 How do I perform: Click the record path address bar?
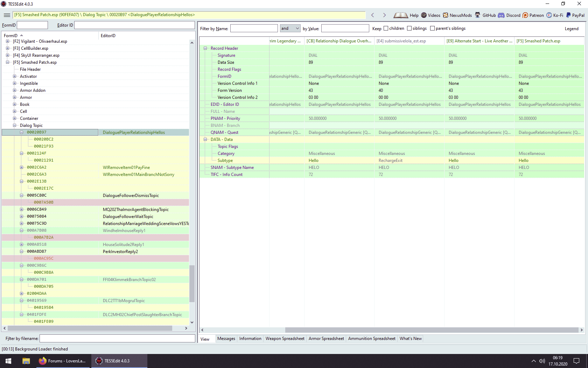tap(189, 15)
